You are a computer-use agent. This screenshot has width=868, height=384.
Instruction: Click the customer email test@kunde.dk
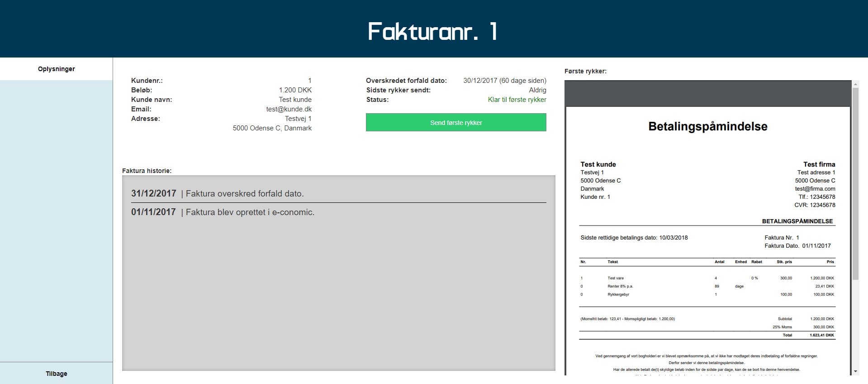tap(289, 109)
